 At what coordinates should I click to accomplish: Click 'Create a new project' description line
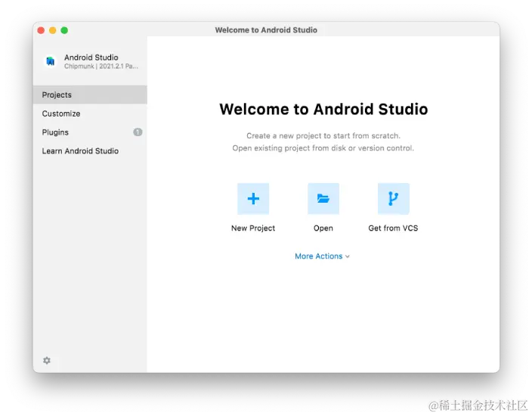(x=323, y=136)
